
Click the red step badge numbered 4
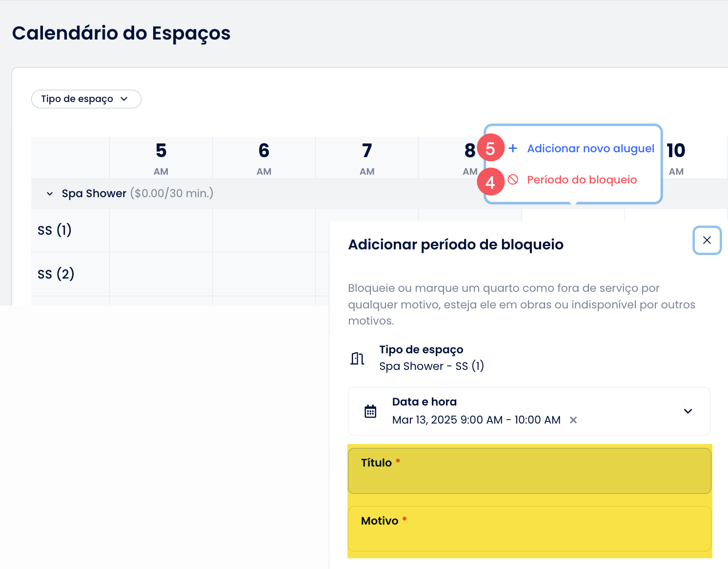(x=490, y=182)
